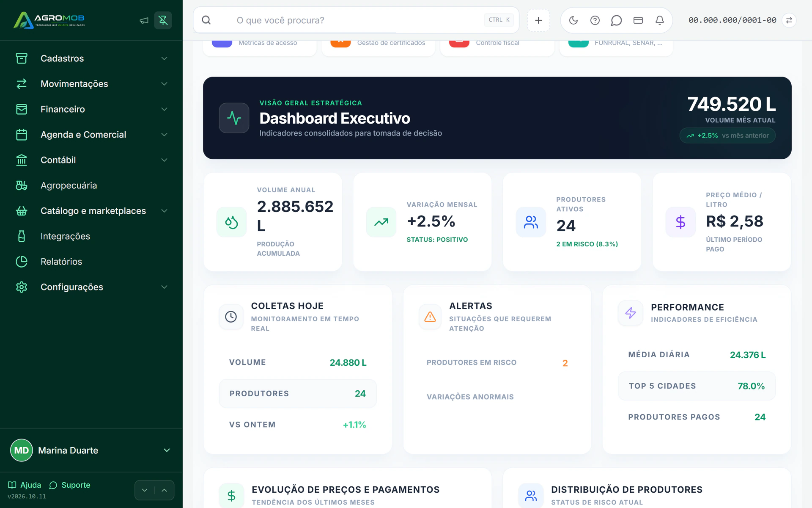
Task: Click the Distribuição de Produtores people icon
Action: [531, 495]
